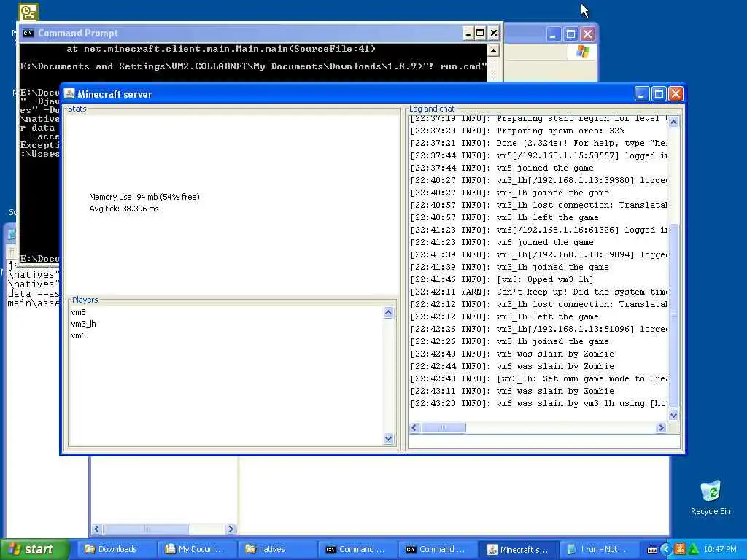Screen dimensions: 747x560
Task: Switch to first Command Prompt taskbar button
Action: (x=357, y=549)
